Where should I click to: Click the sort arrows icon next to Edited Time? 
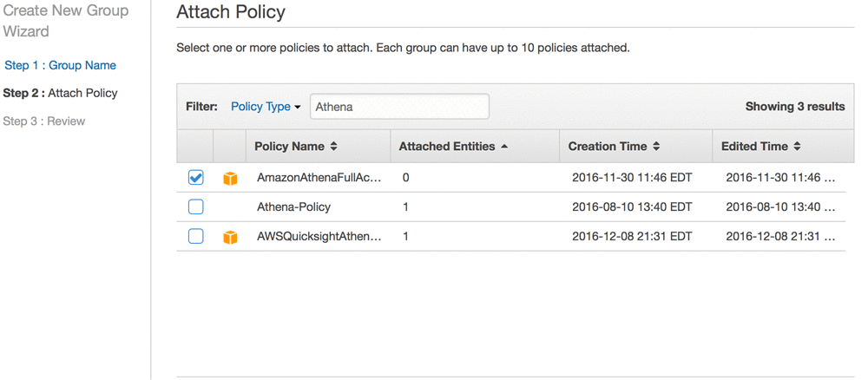pos(797,147)
